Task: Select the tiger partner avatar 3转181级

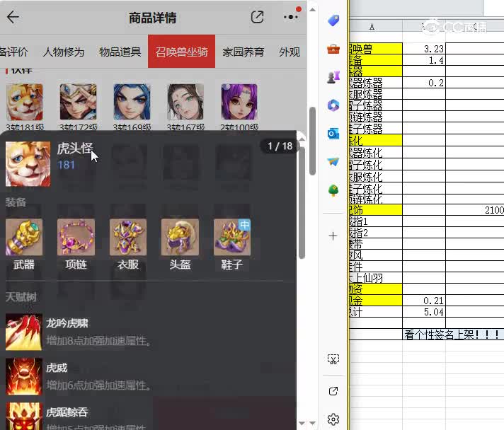Action: [x=25, y=102]
